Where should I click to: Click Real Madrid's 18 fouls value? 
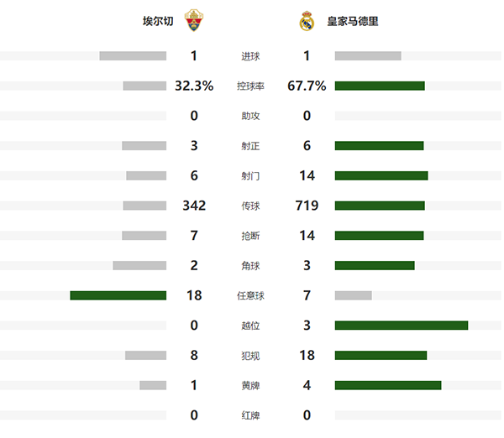(x=307, y=355)
